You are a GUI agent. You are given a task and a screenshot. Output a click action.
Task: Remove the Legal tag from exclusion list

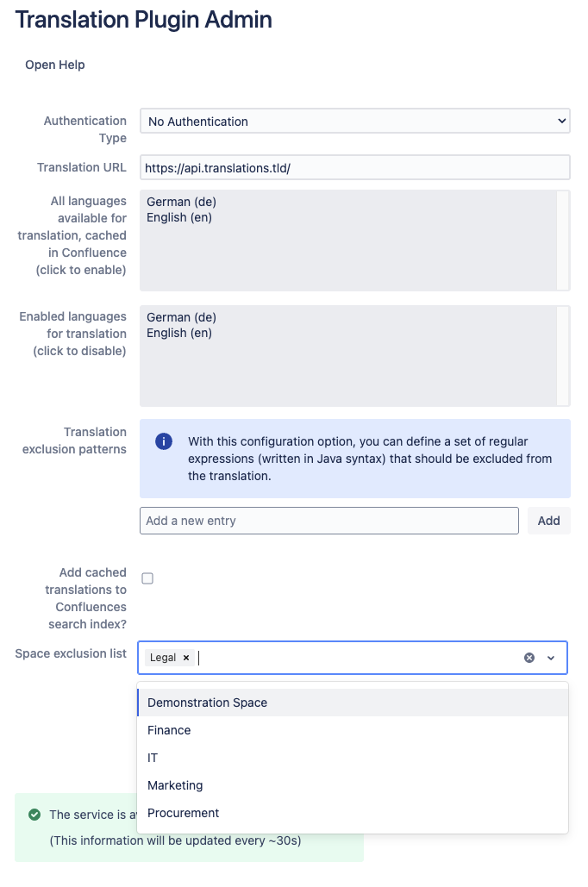coord(186,658)
